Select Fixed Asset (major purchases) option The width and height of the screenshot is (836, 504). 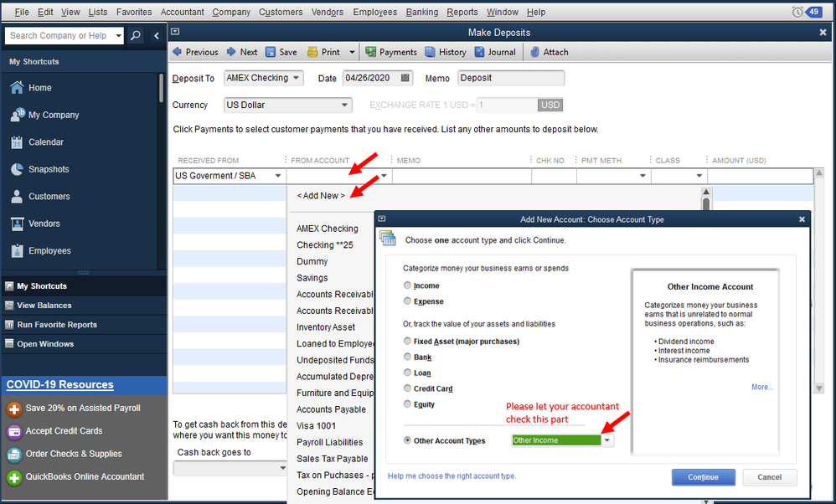pyautogui.click(x=407, y=342)
